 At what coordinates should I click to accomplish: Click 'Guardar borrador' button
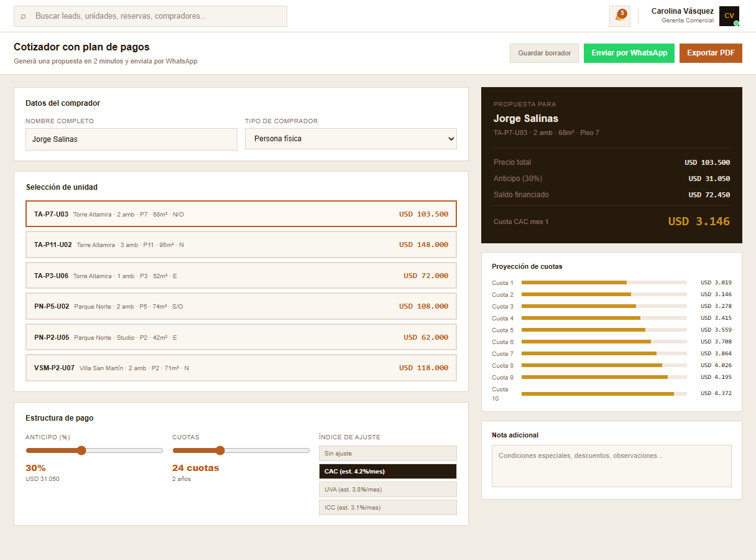click(x=544, y=54)
